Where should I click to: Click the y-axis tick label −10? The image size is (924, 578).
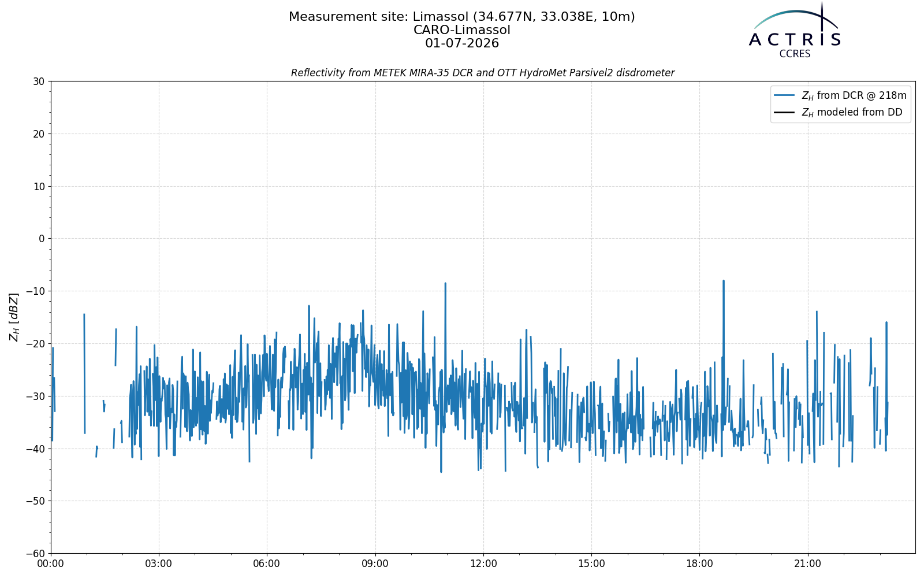(34, 291)
